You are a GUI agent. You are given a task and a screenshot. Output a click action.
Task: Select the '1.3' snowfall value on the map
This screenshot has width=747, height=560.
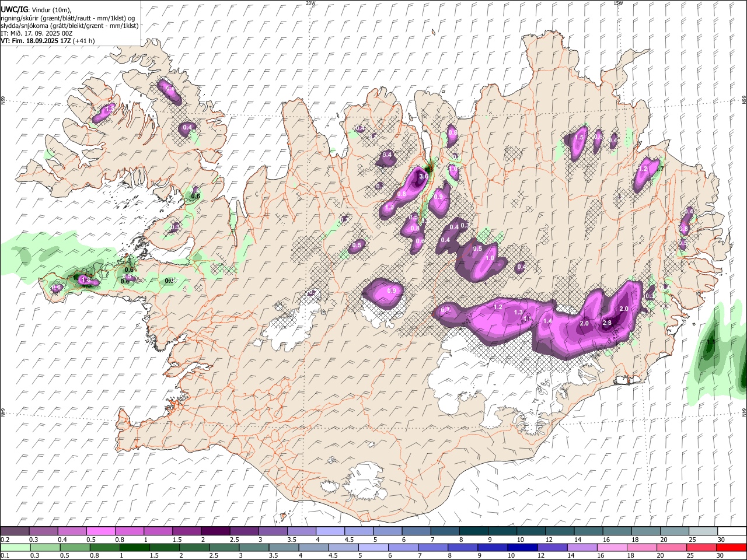click(518, 313)
